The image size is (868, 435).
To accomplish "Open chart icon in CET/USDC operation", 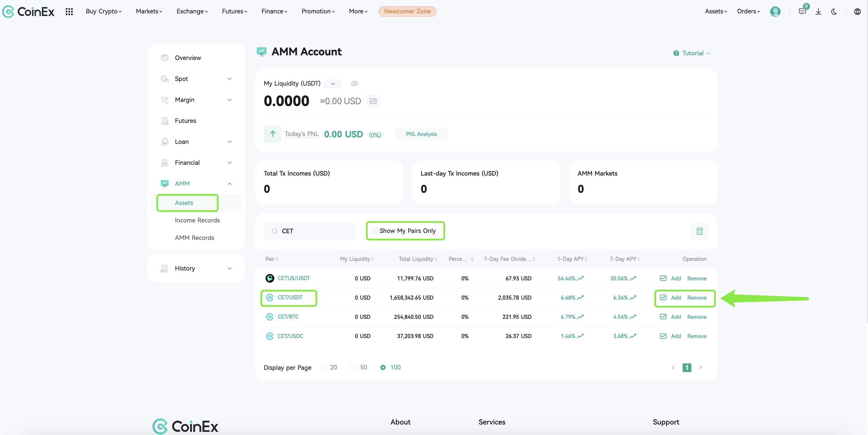I will pyautogui.click(x=663, y=336).
